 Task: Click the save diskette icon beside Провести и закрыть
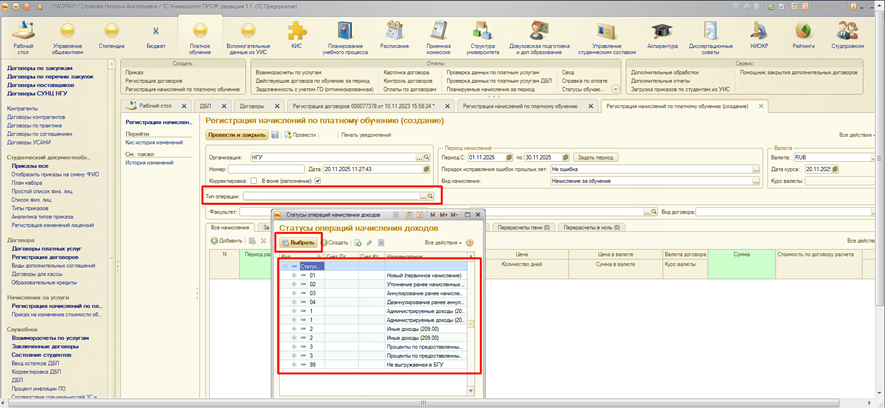pos(275,134)
